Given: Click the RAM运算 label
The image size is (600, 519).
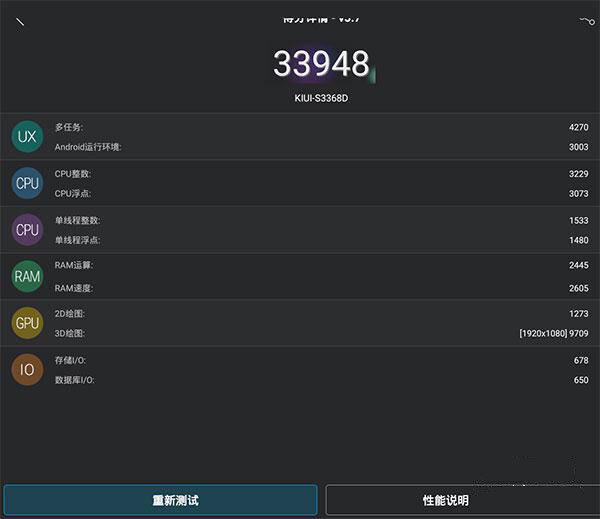Looking at the screenshot, I should tap(74, 265).
